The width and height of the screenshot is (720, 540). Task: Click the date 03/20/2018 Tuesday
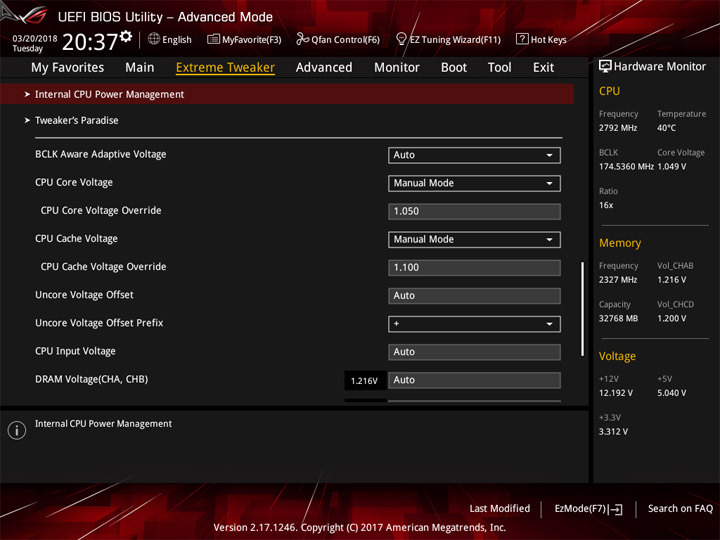(x=34, y=43)
